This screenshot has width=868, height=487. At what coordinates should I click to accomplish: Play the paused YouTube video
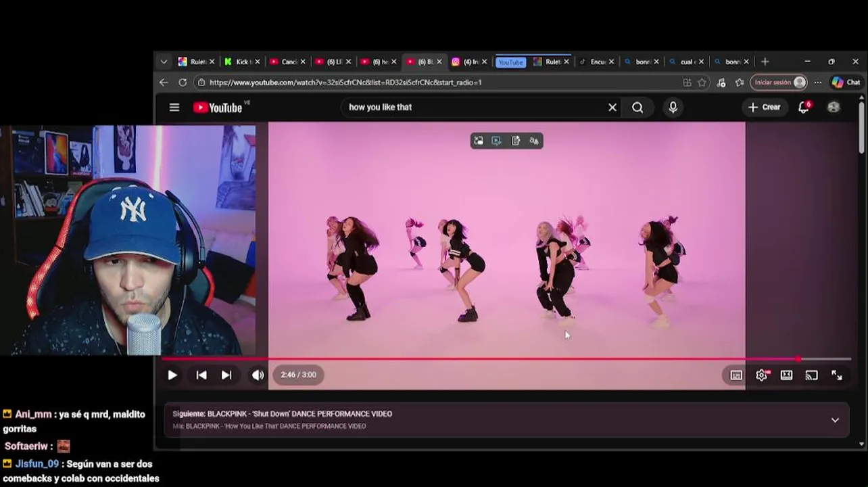pos(172,375)
